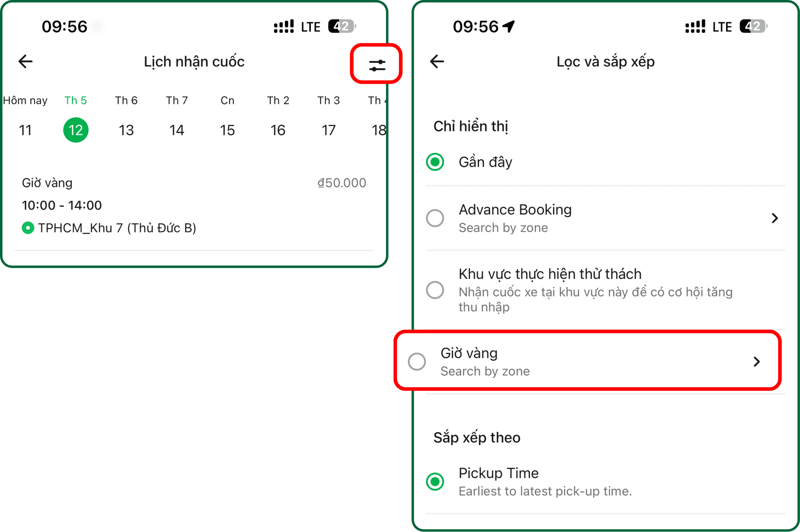Choose the Giờ vàng radio button
This screenshot has width=800, height=532.
417,361
